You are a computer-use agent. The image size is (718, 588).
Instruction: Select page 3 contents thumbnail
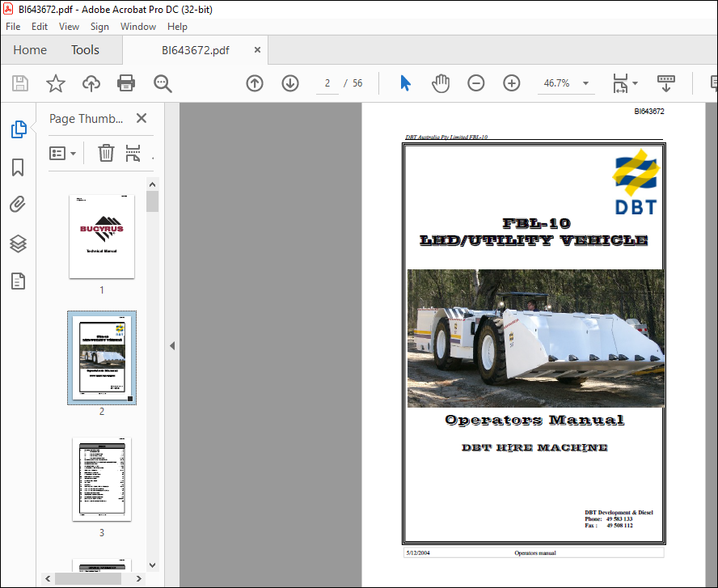tap(102, 479)
